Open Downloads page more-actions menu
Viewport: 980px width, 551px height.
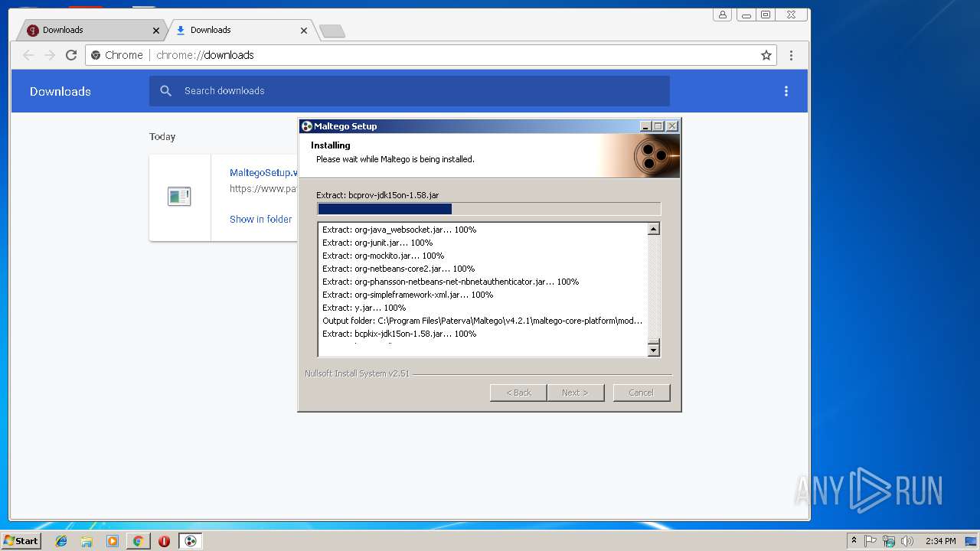tap(786, 91)
